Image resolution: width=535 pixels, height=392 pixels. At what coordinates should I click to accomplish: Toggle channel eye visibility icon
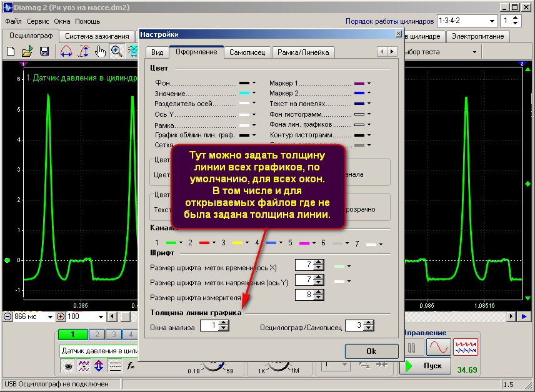coord(68,366)
